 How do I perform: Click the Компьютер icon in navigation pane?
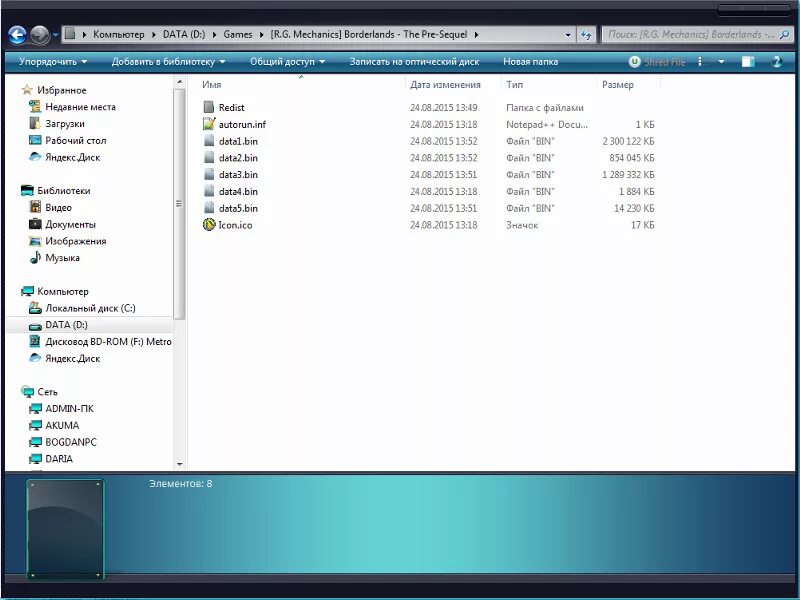pos(27,291)
